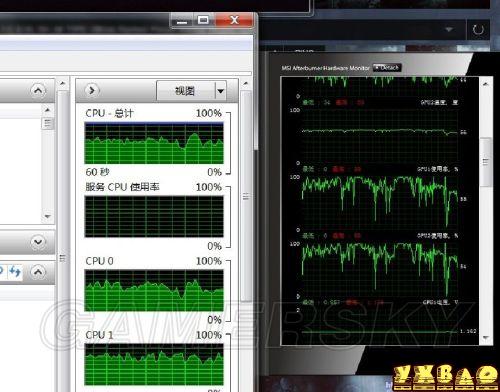Click the inner list scrollbar thumb
This screenshot has height=392, width=500.
click(x=47, y=123)
